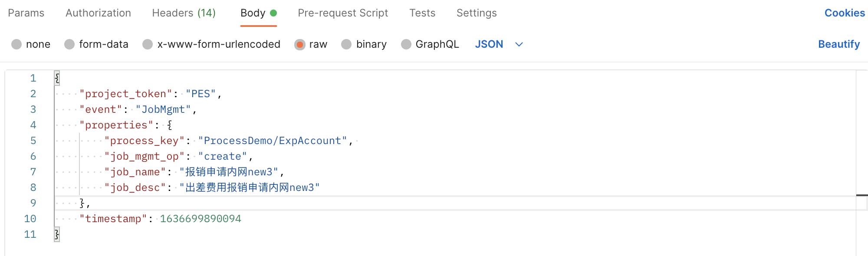868x256 pixels.
Task: Click Beautify to format the JSON
Action: pyautogui.click(x=839, y=44)
